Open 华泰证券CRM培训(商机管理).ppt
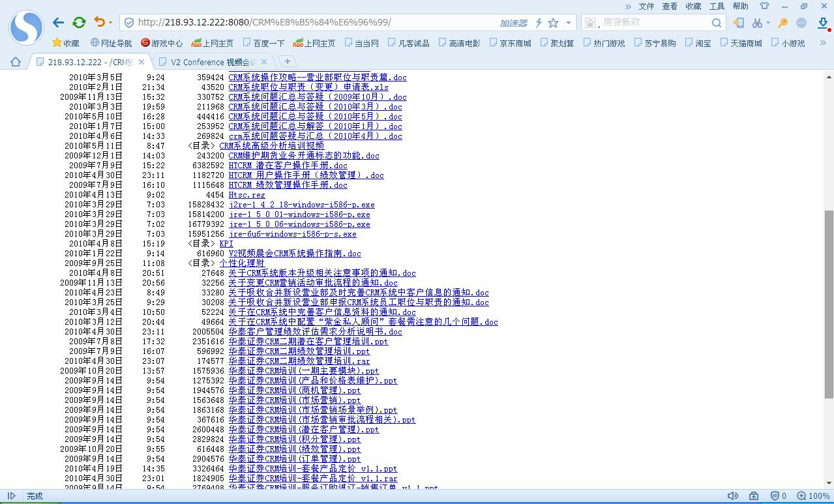Screen dimensions: 834x504 pyautogui.click(x=294, y=391)
